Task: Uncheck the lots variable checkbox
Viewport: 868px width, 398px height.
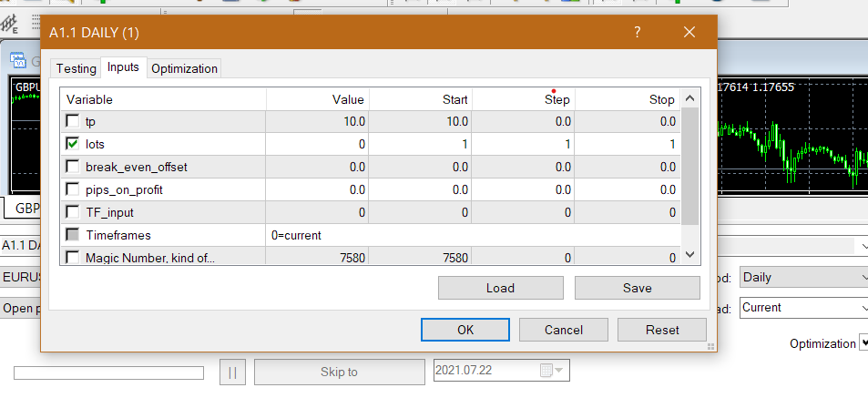Action: (x=73, y=144)
